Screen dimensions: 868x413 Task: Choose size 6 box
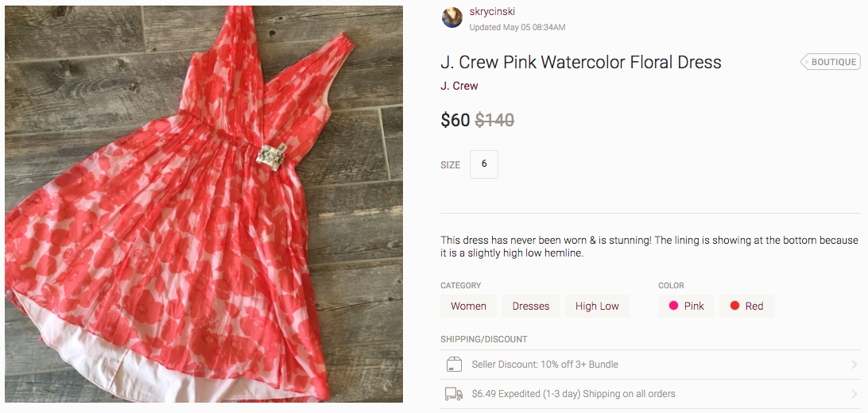coord(484,164)
